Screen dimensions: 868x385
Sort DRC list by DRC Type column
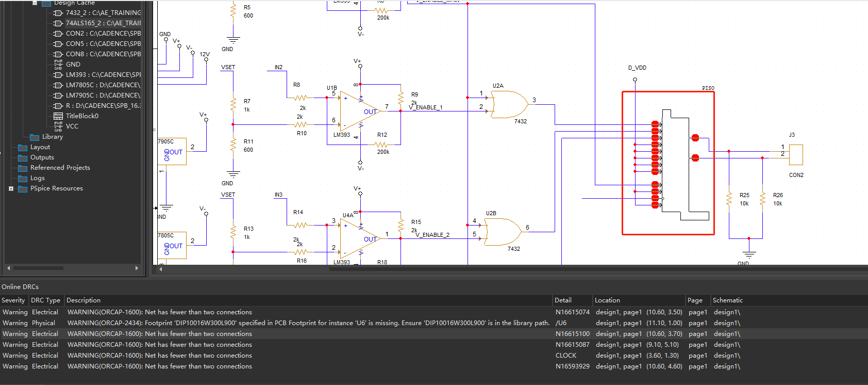(46, 300)
